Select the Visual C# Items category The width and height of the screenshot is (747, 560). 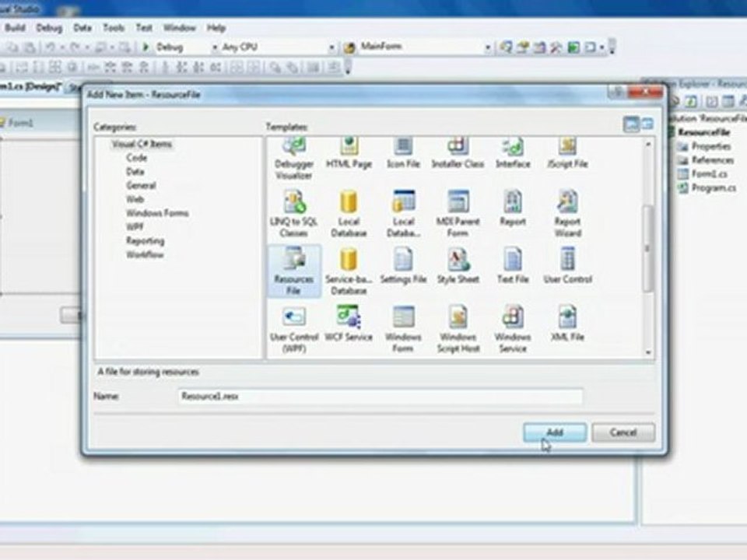pyautogui.click(x=142, y=144)
